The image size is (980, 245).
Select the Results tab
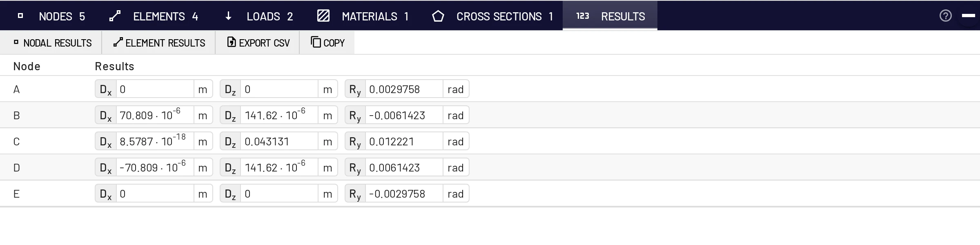610,16
